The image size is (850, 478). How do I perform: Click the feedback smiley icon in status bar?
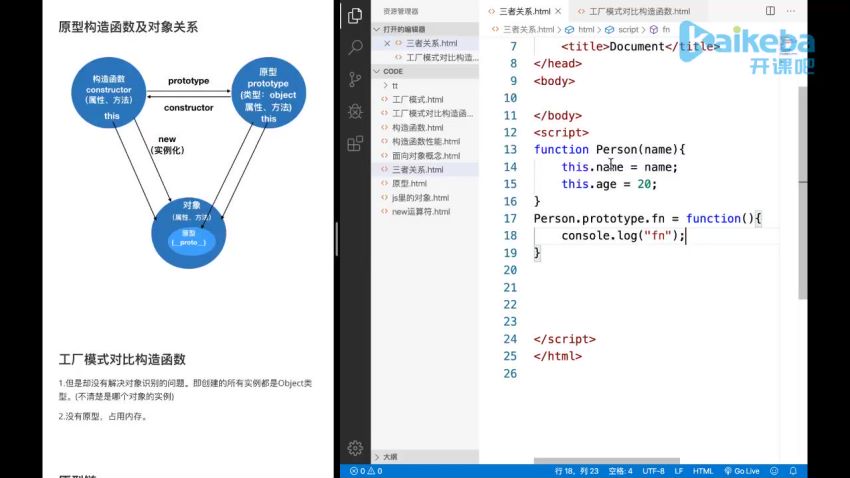coord(774,471)
